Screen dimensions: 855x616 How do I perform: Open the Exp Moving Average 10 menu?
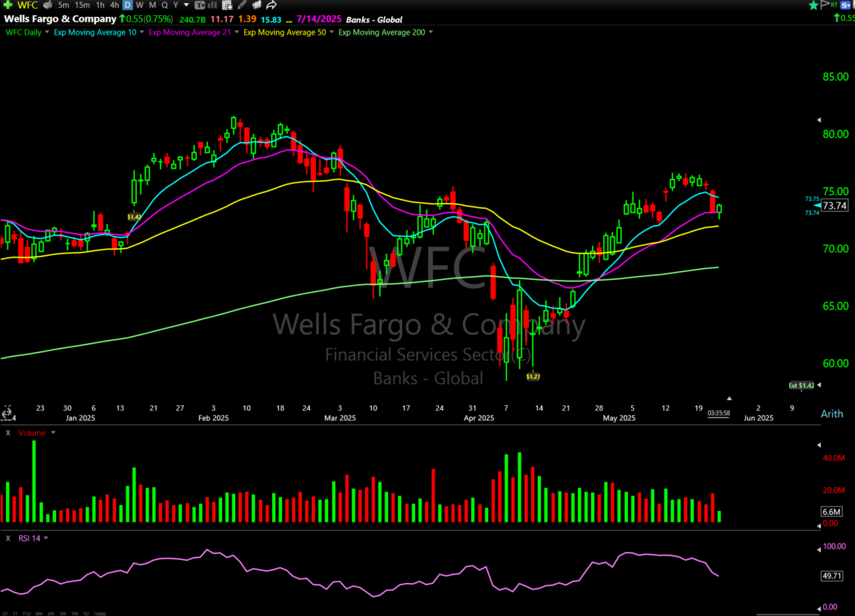click(142, 32)
